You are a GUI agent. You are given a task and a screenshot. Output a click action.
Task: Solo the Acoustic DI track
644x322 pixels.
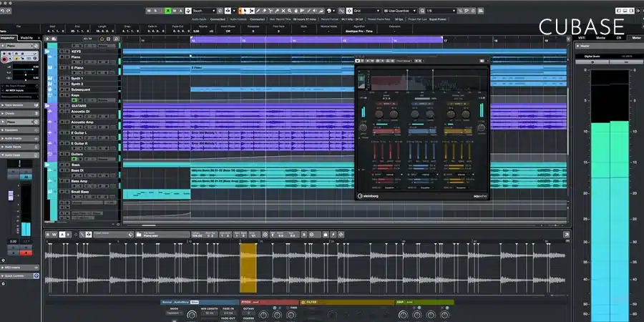point(67,112)
